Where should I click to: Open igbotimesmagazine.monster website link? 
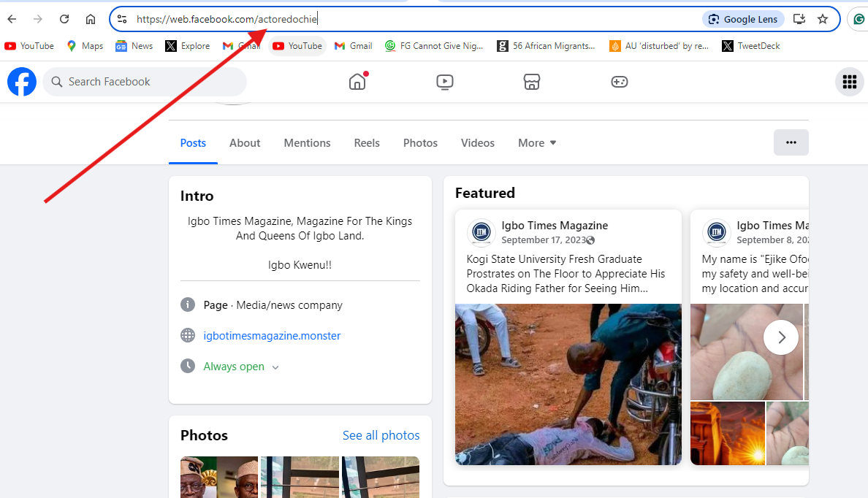(x=272, y=336)
